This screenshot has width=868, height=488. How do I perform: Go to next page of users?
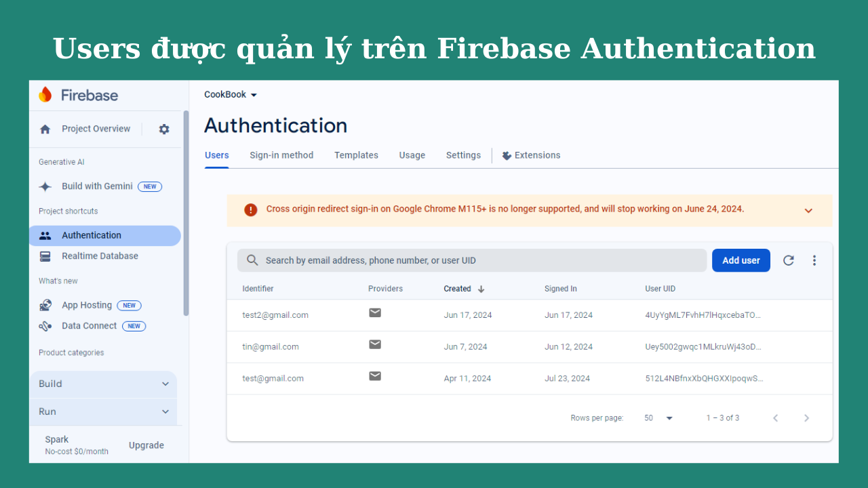pos(807,418)
